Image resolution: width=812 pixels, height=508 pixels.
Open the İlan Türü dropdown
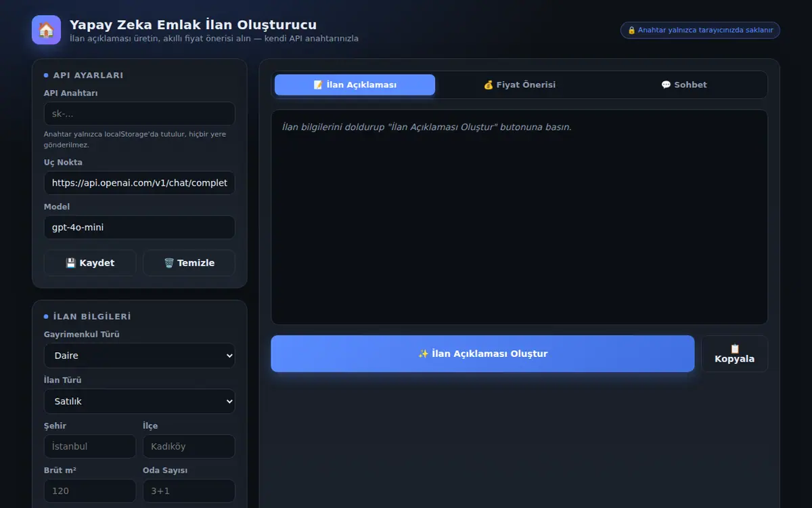(139, 401)
